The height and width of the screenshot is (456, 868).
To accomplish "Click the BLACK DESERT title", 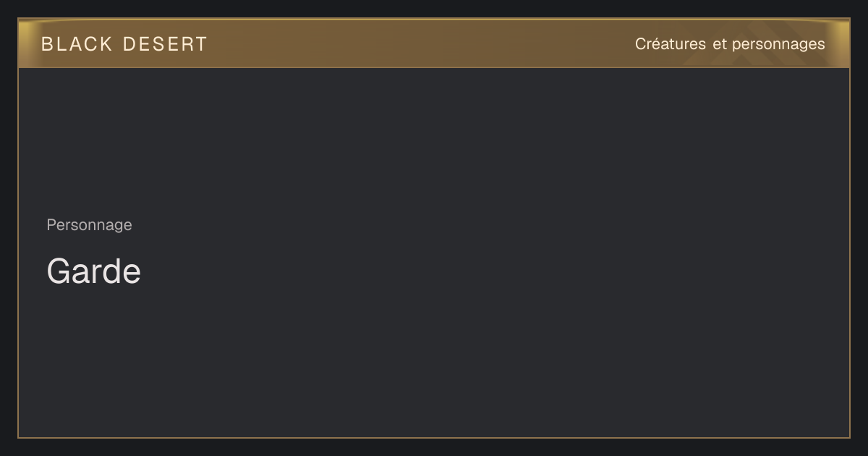I will click(124, 44).
